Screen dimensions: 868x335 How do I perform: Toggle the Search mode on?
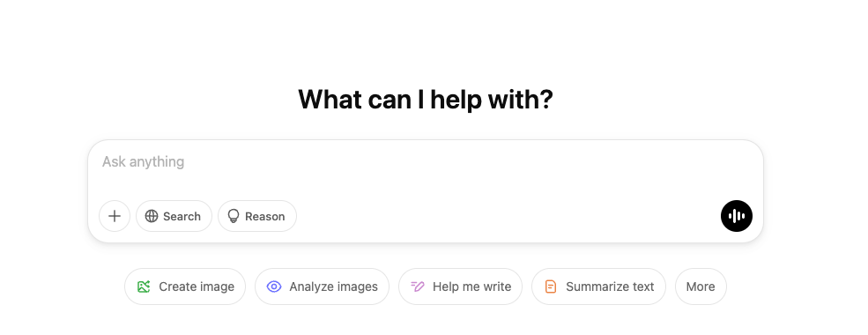(x=174, y=216)
